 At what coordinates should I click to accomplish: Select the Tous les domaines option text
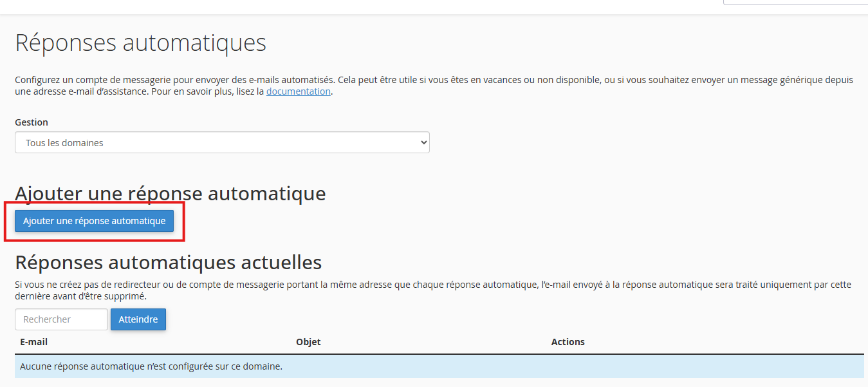[64, 143]
